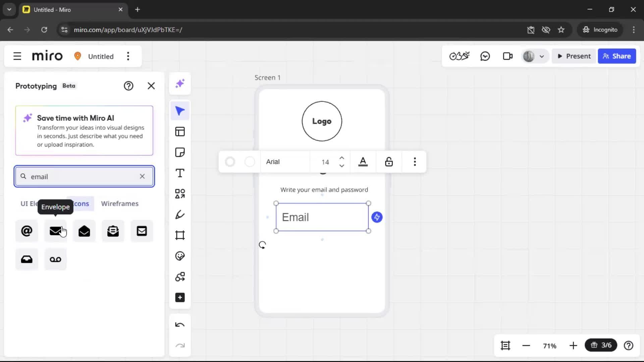Switch to the Wireframes tab
Screen dimensions: 644x362
click(120, 203)
